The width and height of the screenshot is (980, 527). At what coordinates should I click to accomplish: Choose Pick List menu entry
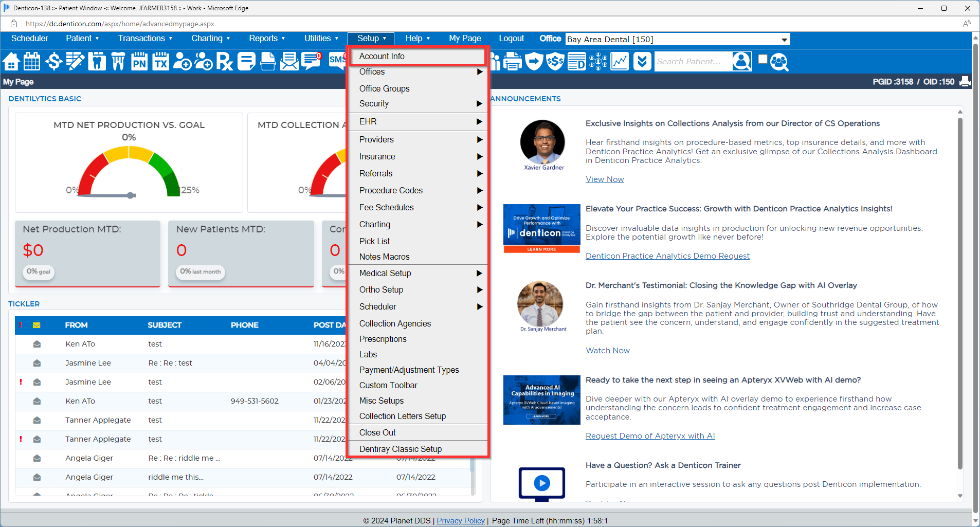click(x=419, y=242)
